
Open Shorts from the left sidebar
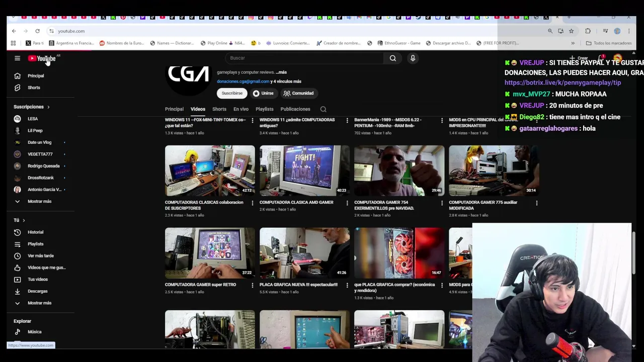coord(34,87)
